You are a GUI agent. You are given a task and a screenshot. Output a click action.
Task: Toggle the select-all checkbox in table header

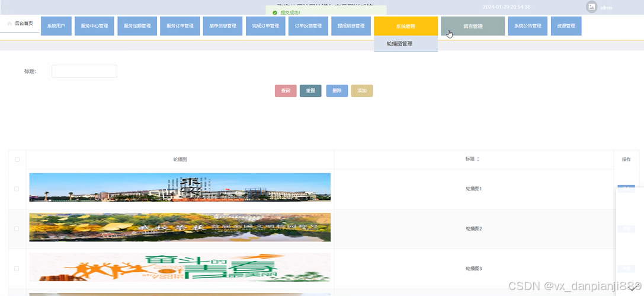coord(17,160)
